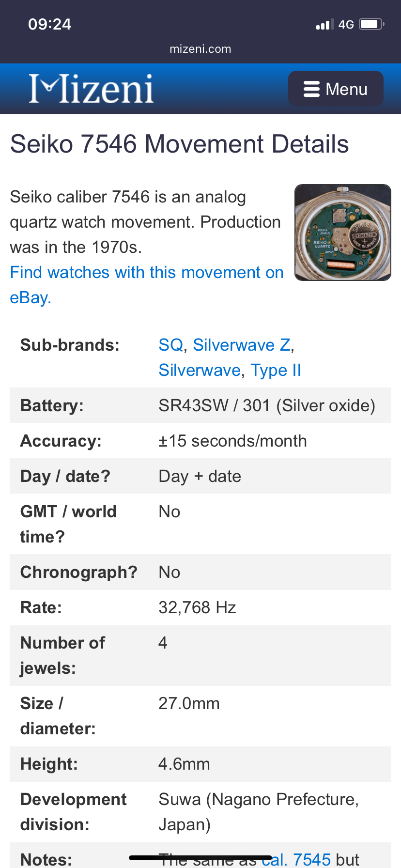This screenshot has width=401, height=868.
Task: Open the hamburger Menu button
Action: click(x=336, y=89)
